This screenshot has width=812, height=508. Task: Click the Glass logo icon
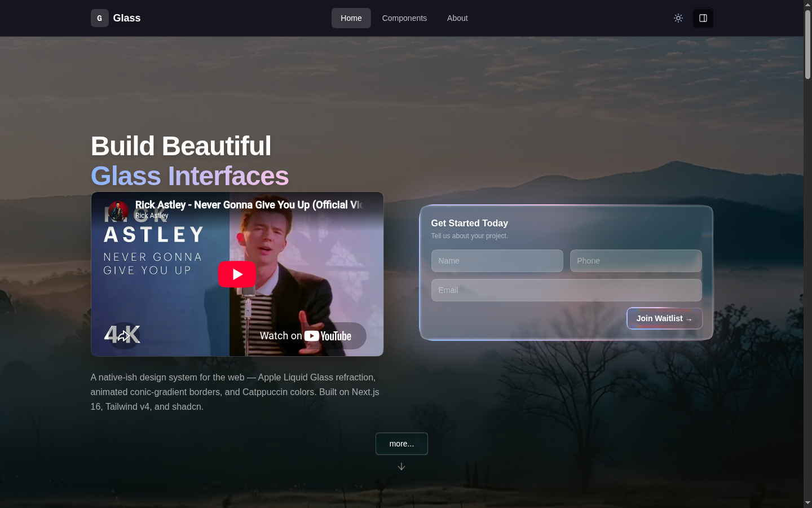click(99, 18)
